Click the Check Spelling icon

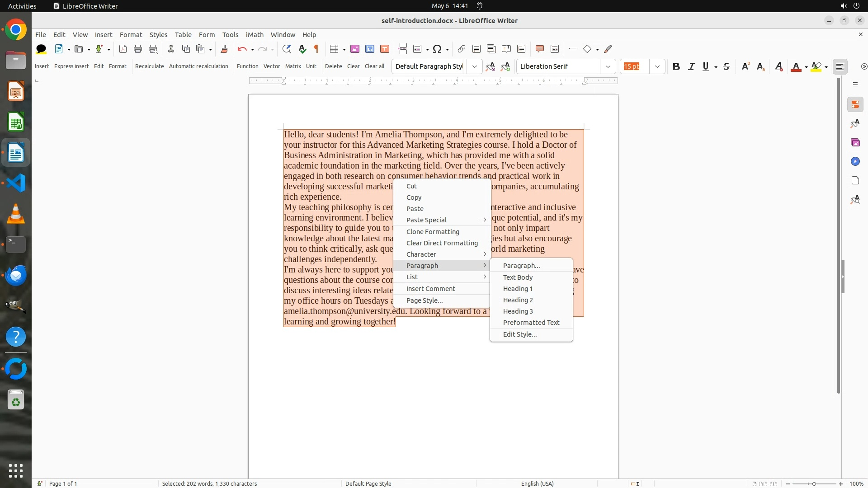[302, 49]
